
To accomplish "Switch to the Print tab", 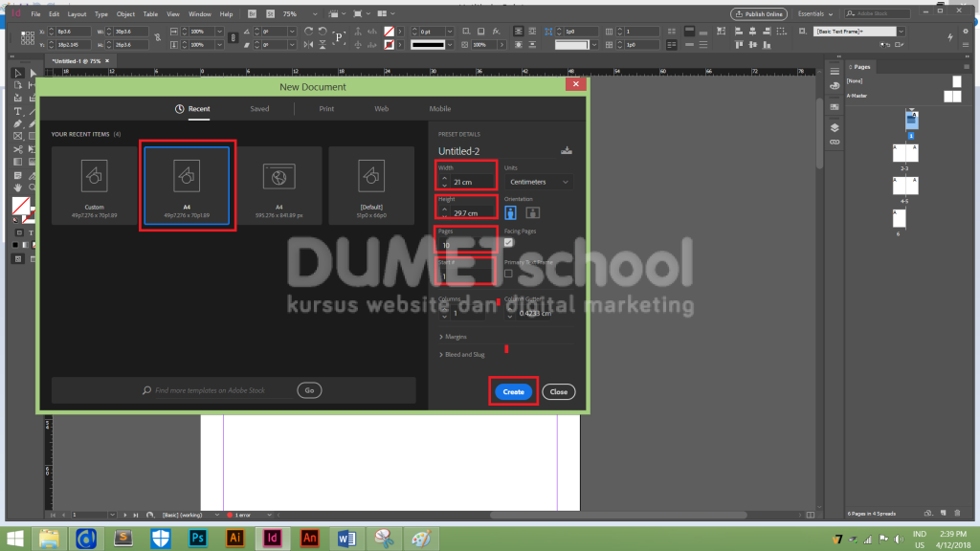I will click(326, 109).
